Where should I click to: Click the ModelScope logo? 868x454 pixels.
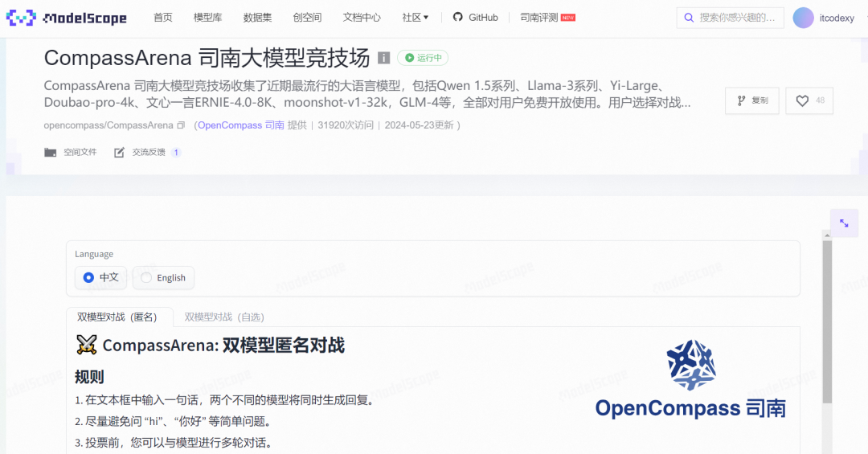(67, 18)
